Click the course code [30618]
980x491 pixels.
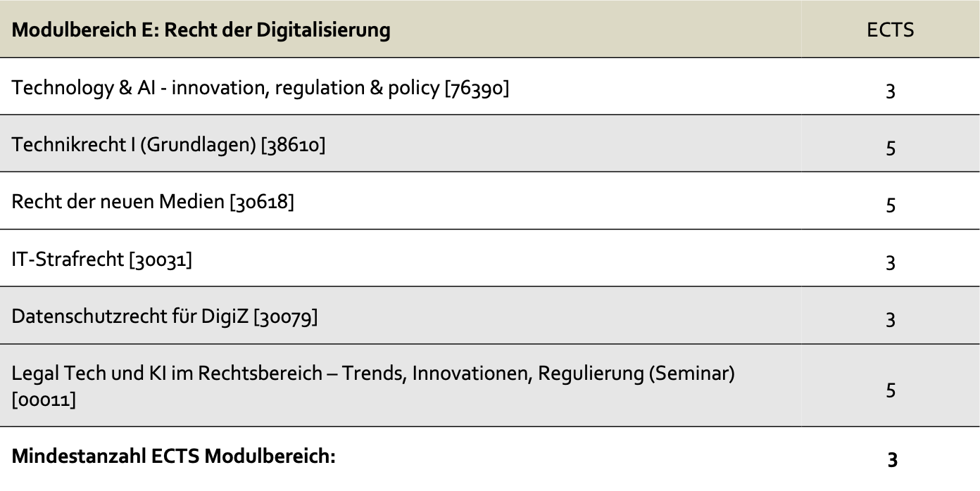[261, 203]
